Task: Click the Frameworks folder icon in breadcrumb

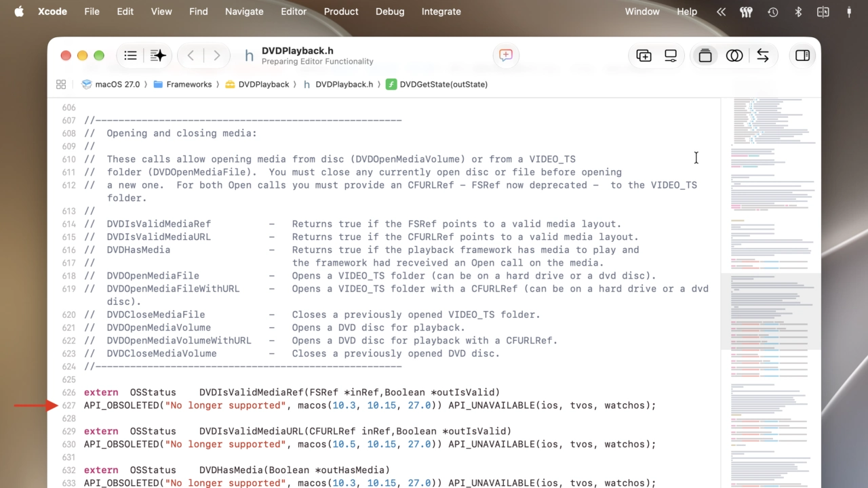Action: point(158,84)
